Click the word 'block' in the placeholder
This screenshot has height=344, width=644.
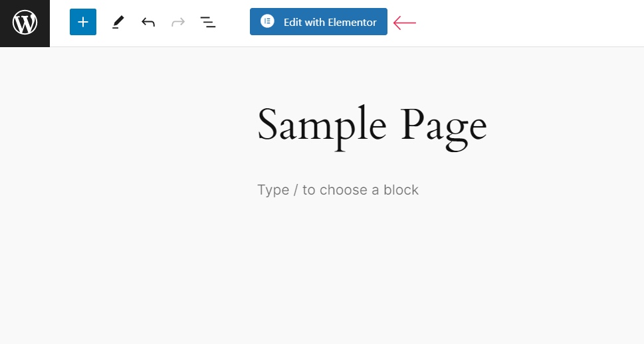pos(400,190)
